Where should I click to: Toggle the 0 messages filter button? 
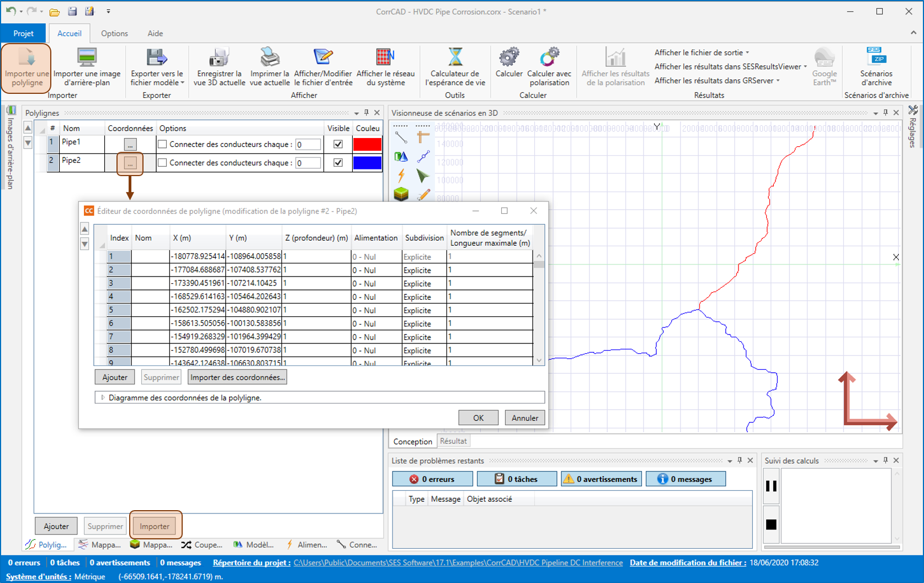[686, 479]
